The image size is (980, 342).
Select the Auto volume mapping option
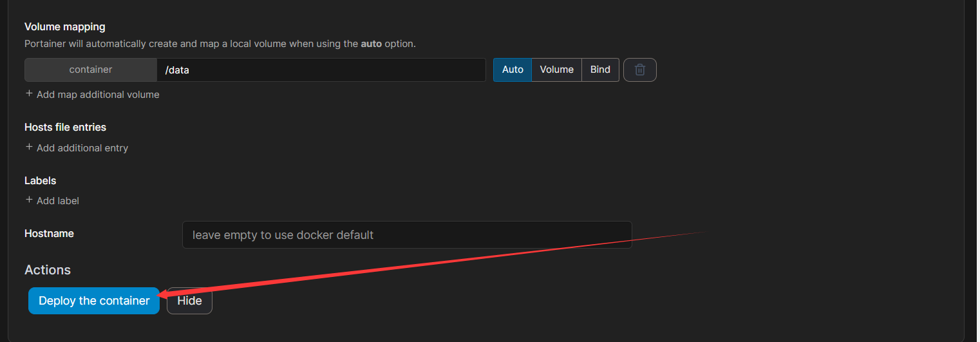(x=513, y=70)
